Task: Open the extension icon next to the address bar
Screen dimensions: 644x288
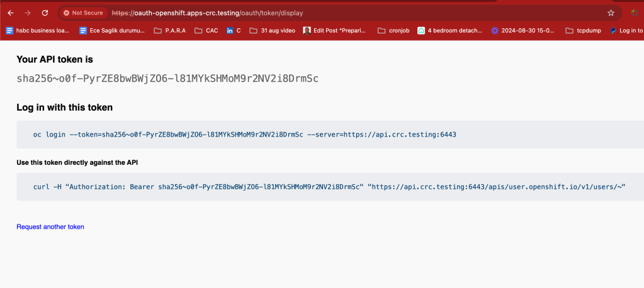Action: 635,13
